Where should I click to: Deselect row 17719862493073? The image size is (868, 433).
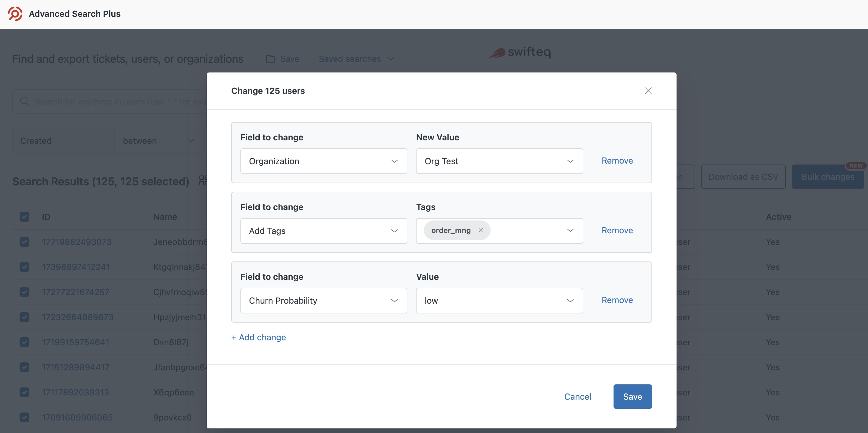[x=24, y=242]
